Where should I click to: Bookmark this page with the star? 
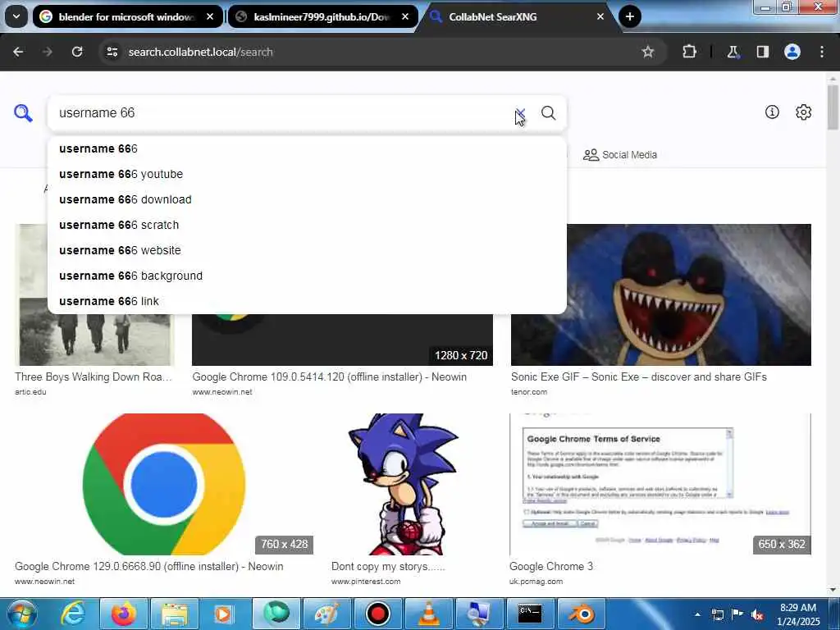(x=648, y=52)
